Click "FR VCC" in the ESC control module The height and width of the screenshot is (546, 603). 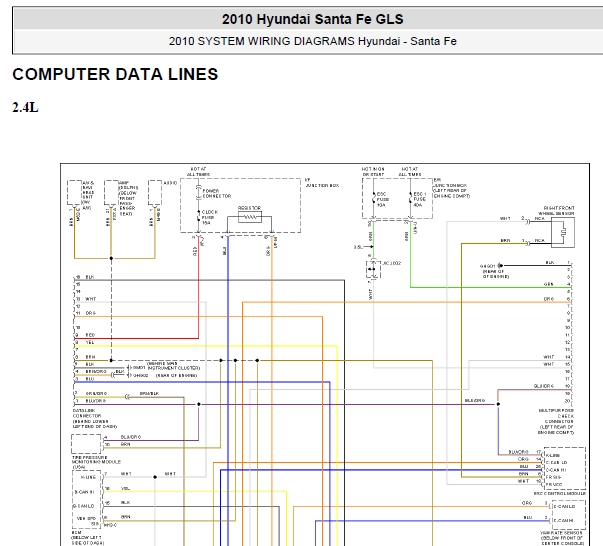[x=554, y=484]
